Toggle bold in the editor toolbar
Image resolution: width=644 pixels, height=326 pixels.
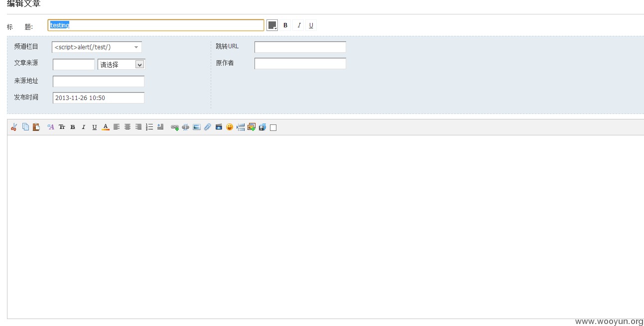[73, 127]
